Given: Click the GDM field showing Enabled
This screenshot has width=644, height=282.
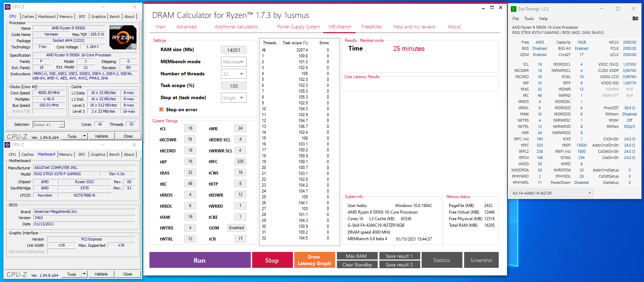Looking at the screenshot, I should click(x=237, y=228).
